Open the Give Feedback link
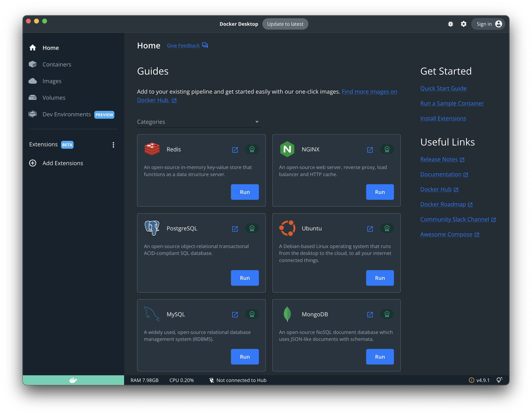 coord(183,46)
